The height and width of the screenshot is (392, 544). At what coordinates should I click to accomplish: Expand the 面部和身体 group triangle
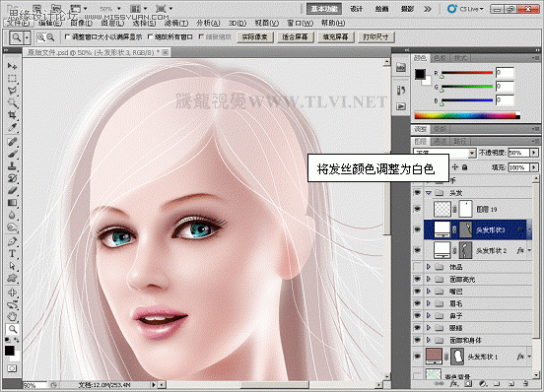(x=429, y=340)
